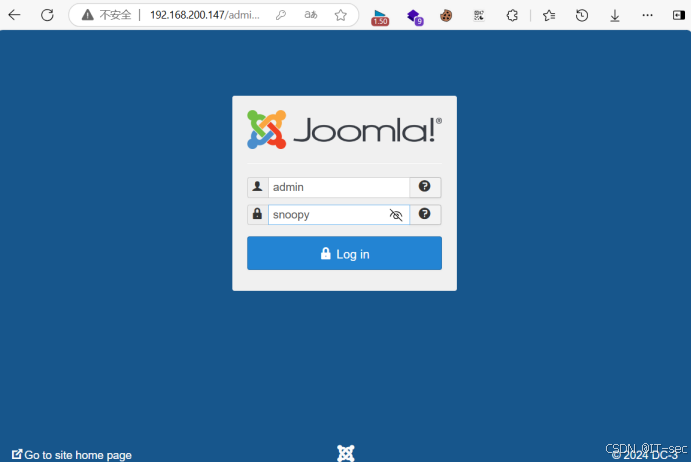692x463 pixels.
Task: Open browsing history
Action: pyautogui.click(x=582, y=16)
